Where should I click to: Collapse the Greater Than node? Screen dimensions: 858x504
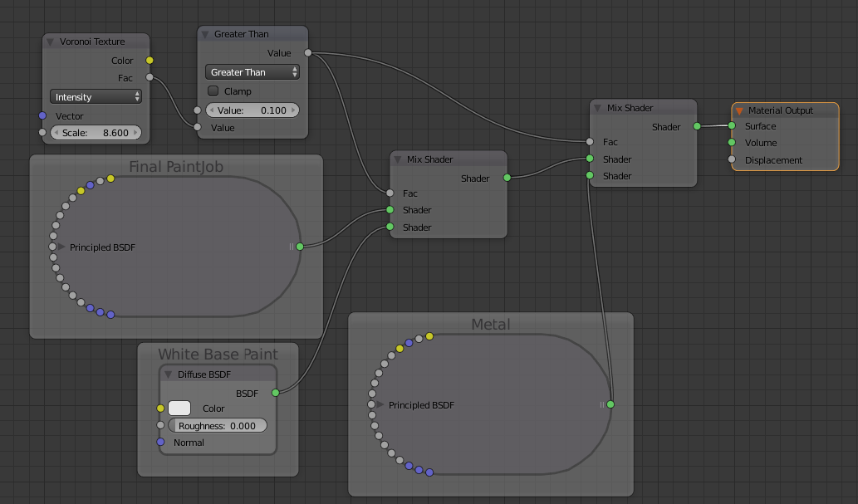click(x=205, y=35)
